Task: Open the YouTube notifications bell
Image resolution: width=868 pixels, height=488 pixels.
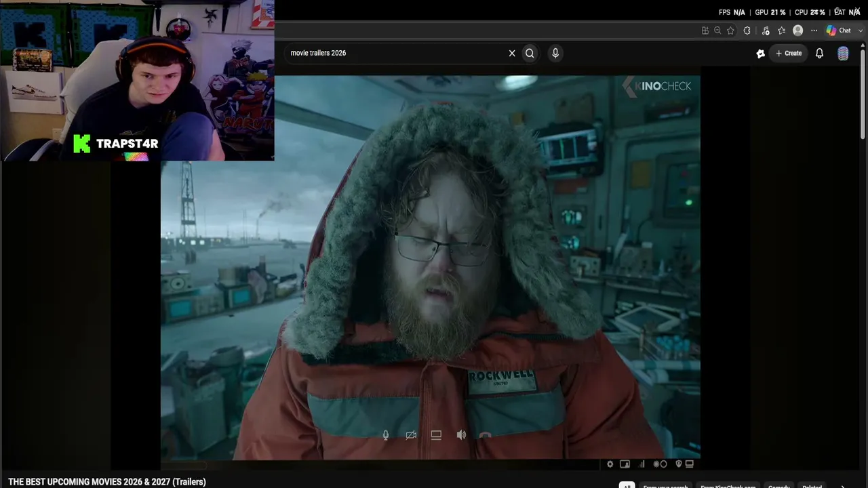Action: click(819, 53)
